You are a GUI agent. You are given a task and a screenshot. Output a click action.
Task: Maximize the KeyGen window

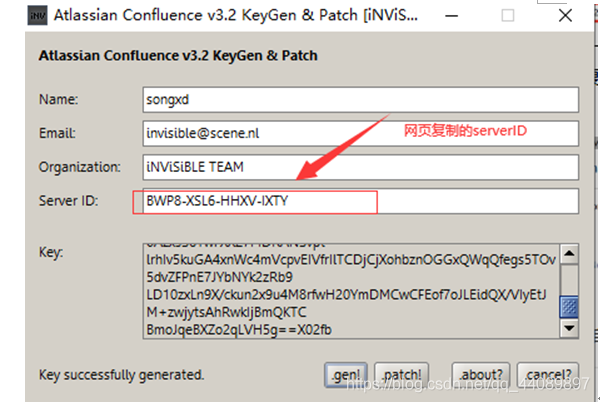point(508,16)
